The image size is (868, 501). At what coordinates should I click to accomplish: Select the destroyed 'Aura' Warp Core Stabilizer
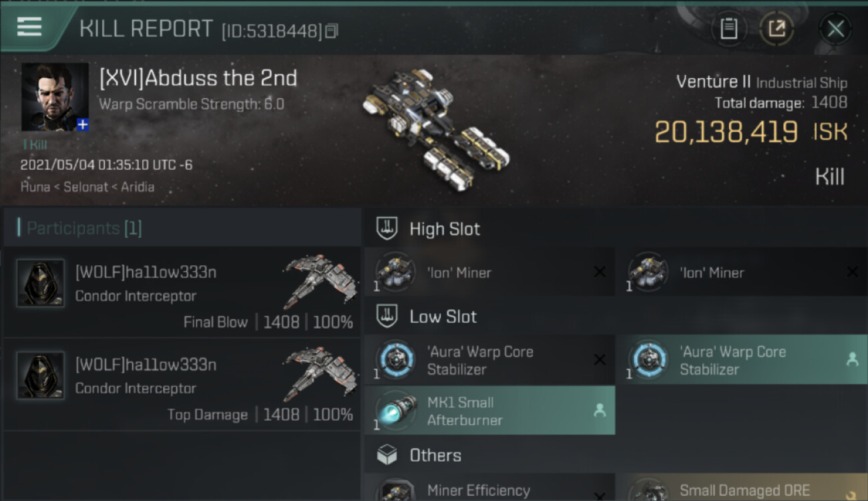click(489, 360)
